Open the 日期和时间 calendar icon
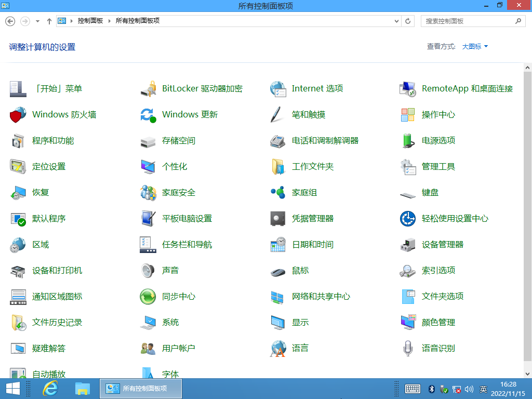 278,245
